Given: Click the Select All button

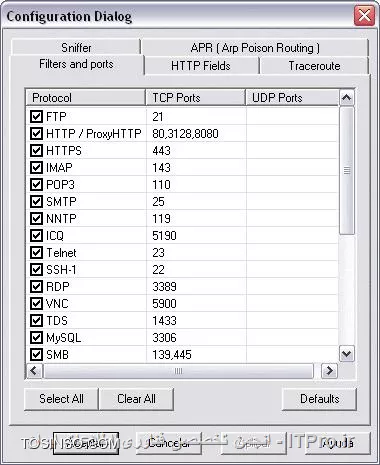Looking at the screenshot, I should pyautogui.click(x=61, y=399).
